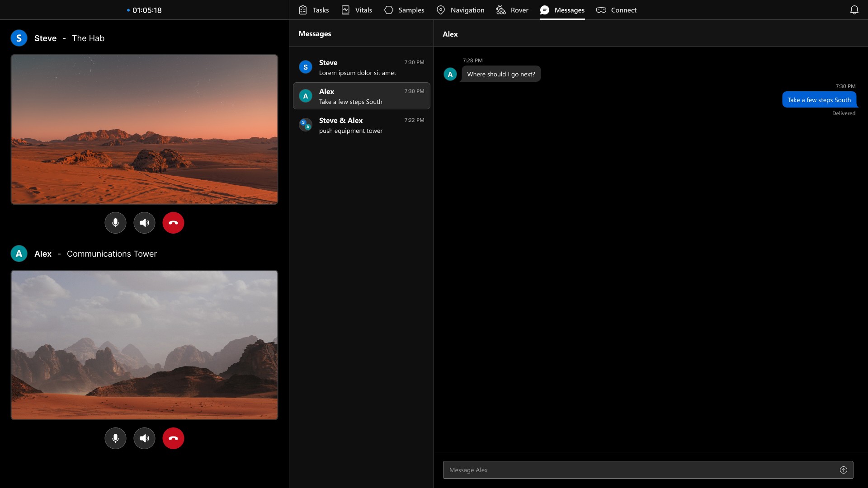End the call with Steve

(173, 223)
